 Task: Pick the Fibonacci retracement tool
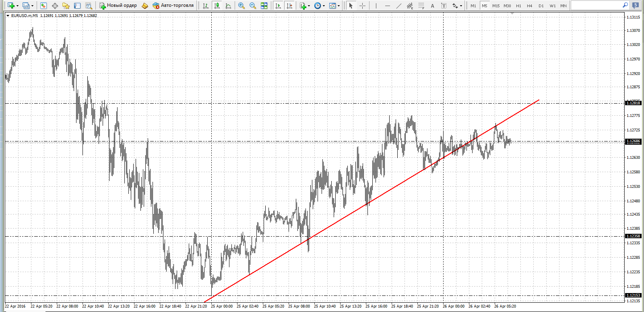pyautogui.click(x=421, y=6)
